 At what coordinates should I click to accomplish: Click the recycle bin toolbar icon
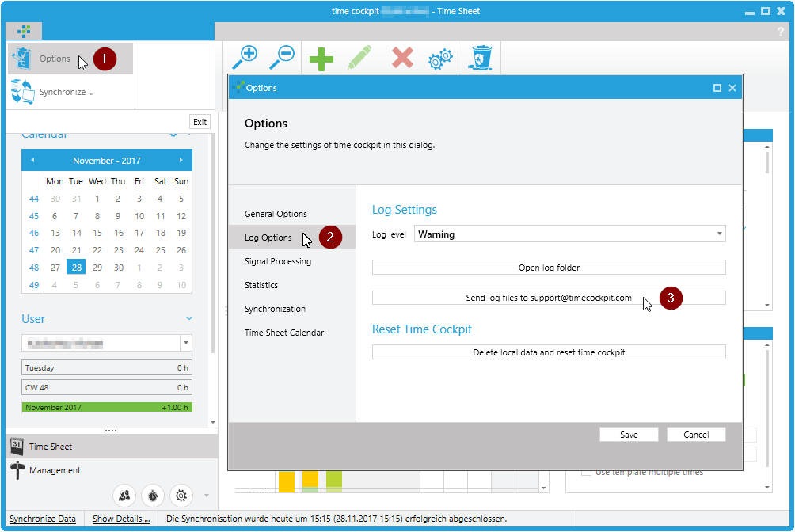click(480, 58)
